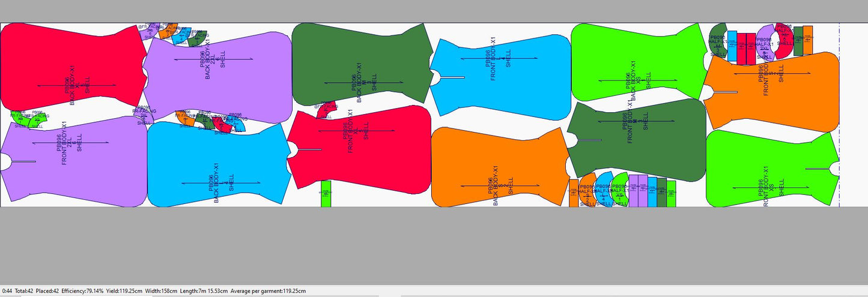Select the dark green M Front Body piece

(x=637, y=141)
